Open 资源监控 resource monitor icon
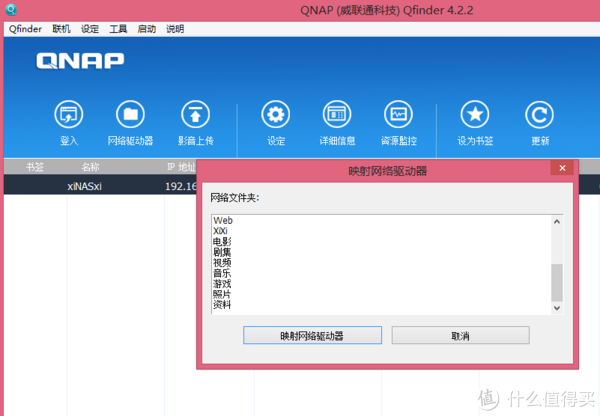Screen dimensions: 600x416 tap(398, 114)
